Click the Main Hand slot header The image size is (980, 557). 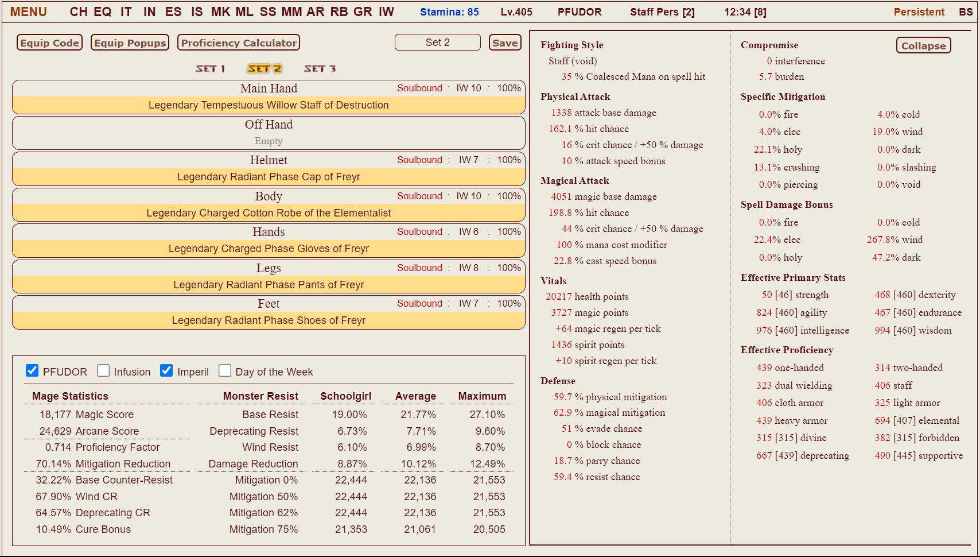[269, 88]
